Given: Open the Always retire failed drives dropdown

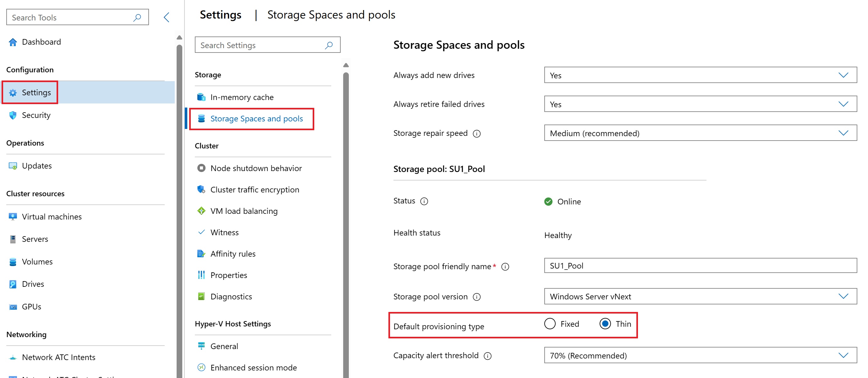Looking at the screenshot, I should pos(700,104).
